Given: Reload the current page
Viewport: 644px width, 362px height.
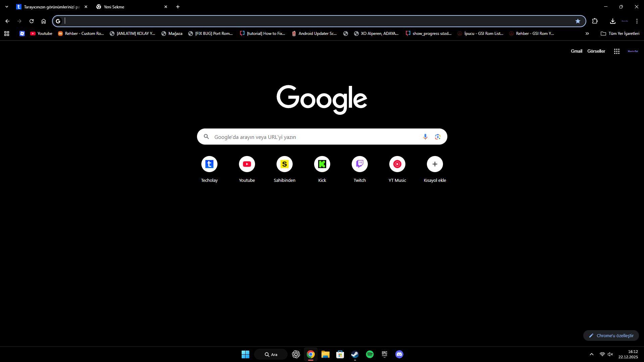Looking at the screenshot, I should point(32,21).
